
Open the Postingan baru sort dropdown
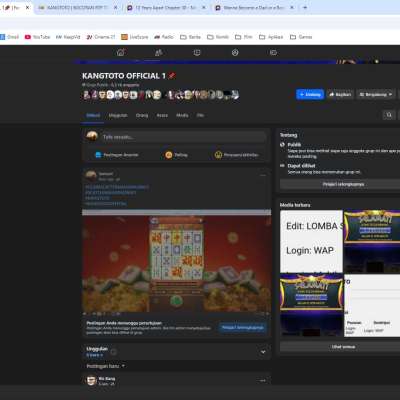tap(105, 366)
